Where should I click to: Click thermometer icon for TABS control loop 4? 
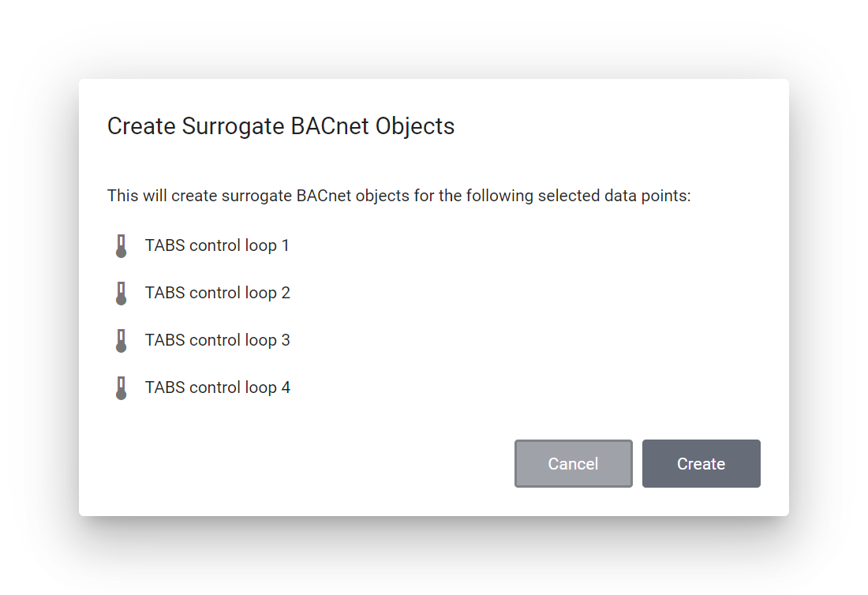pos(121,388)
